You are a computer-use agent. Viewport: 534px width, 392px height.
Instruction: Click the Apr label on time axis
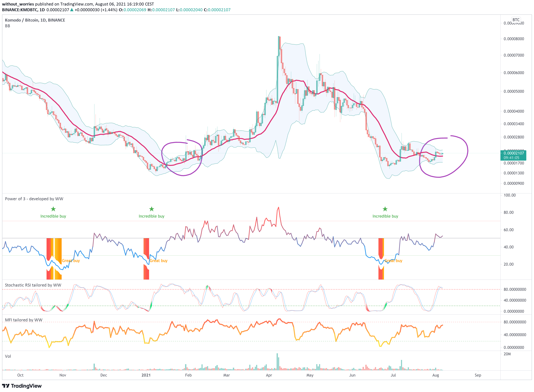[269, 375]
